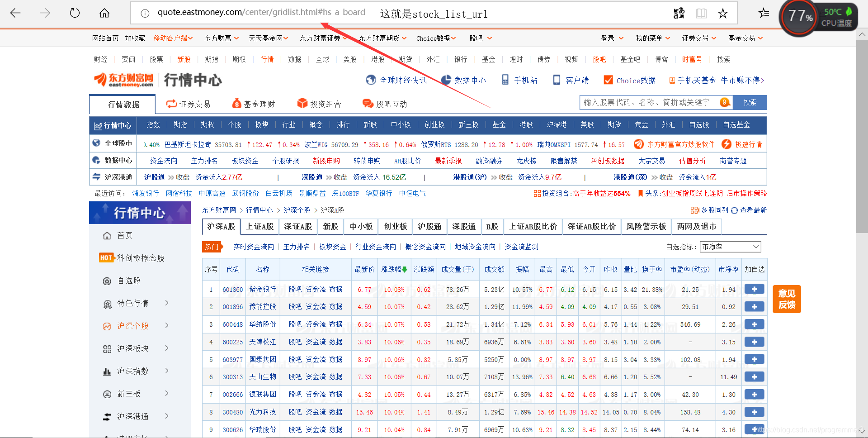The height and width of the screenshot is (438, 868).
Task: Sort table by 涨跌幅 column header
Action: tap(394, 270)
